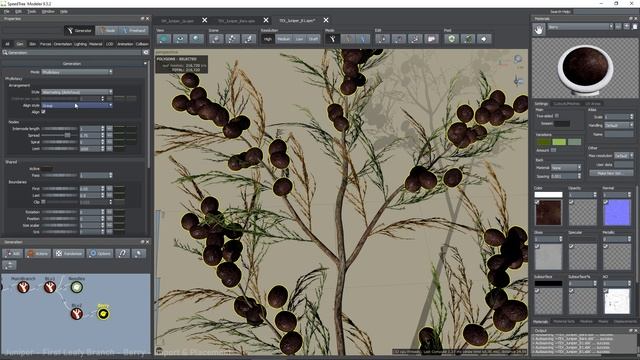Click the third Scene toolbar icon
640x360 pixels.
click(249, 39)
